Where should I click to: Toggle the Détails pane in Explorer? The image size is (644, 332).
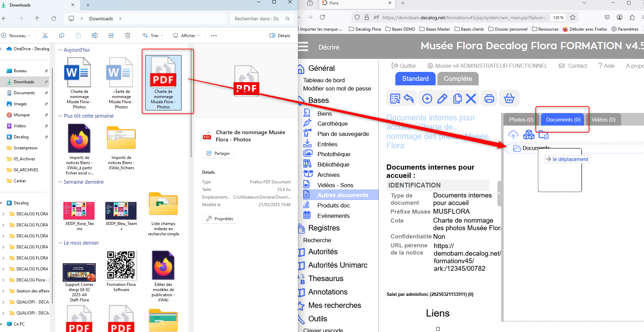(x=280, y=35)
